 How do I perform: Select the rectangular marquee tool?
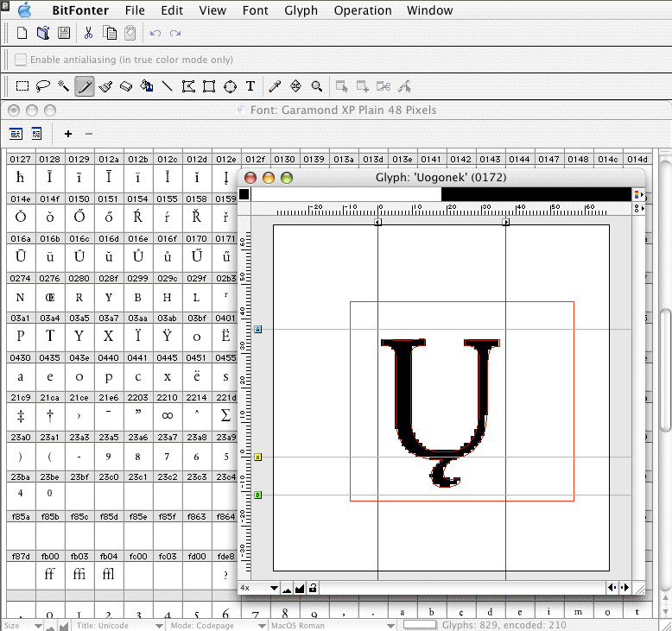pyautogui.click(x=22, y=86)
